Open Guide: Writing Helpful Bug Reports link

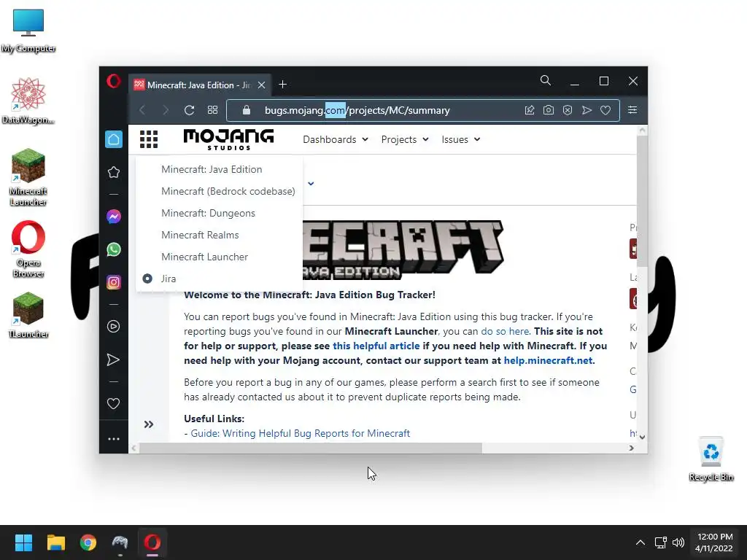coord(300,433)
